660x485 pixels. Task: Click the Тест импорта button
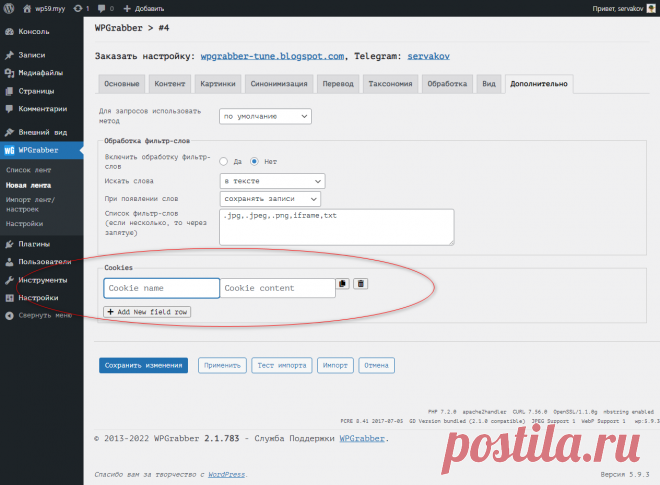click(x=282, y=365)
